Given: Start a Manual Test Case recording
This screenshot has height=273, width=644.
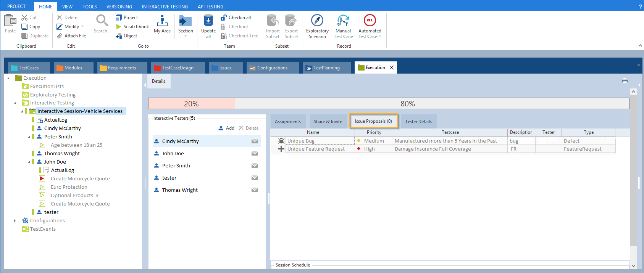Looking at the screenshot, I should tap(343, 21).
